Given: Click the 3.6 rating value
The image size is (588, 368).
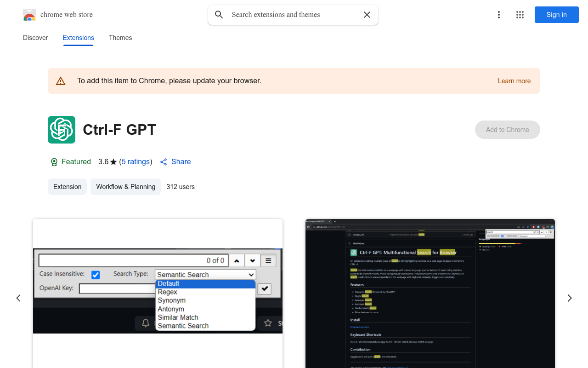Looking at the screenshot, I should [103, 162].
